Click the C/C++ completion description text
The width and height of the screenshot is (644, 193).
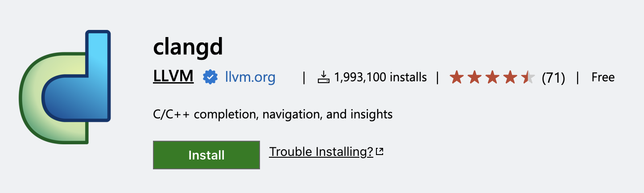click(272, 114)
